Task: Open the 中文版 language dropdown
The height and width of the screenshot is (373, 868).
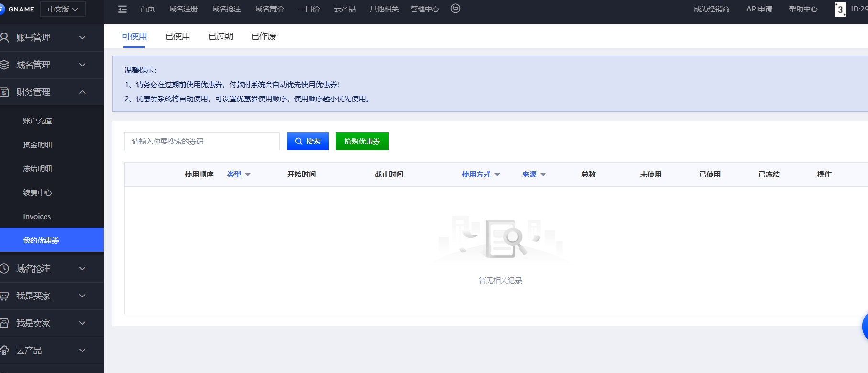Action: pos(63,9)
